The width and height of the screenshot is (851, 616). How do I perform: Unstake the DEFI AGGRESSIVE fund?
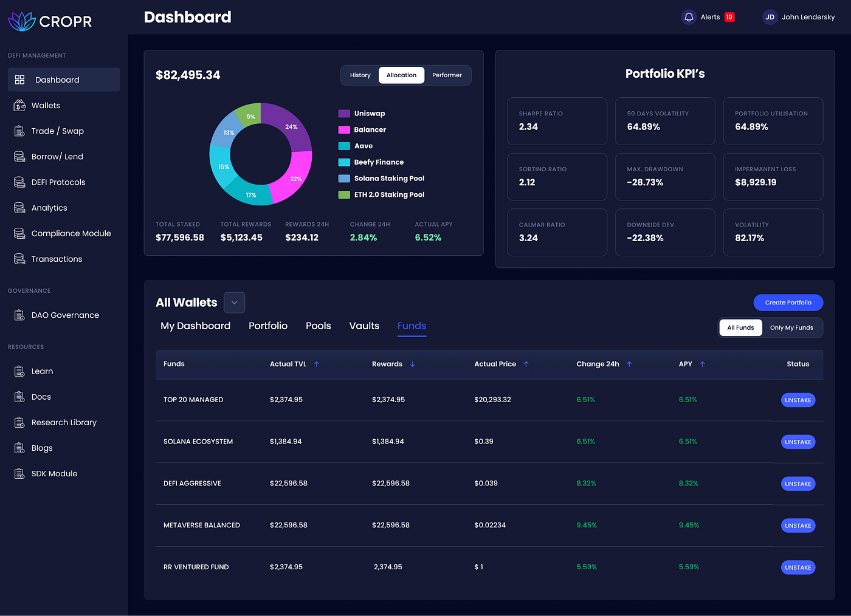[x=798, y=484]
